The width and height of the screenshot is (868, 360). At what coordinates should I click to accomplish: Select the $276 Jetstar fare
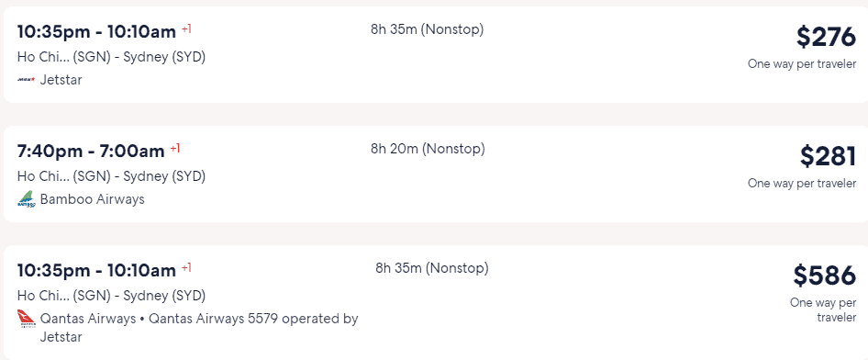click(826, 37)
